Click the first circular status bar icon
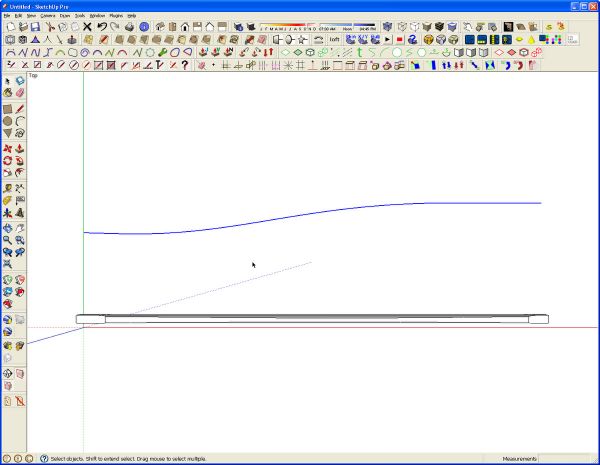600x465 pixels. [7, 458]
